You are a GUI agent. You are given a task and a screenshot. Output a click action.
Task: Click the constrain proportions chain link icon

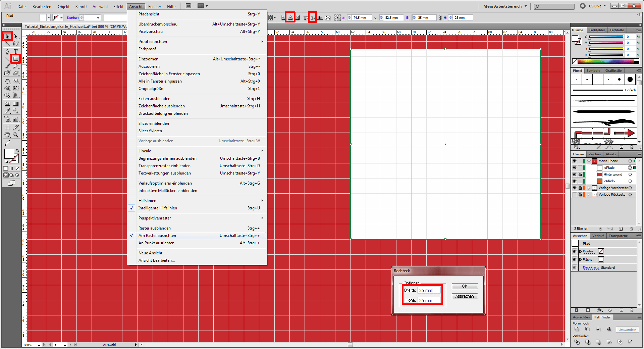point(440,18)
